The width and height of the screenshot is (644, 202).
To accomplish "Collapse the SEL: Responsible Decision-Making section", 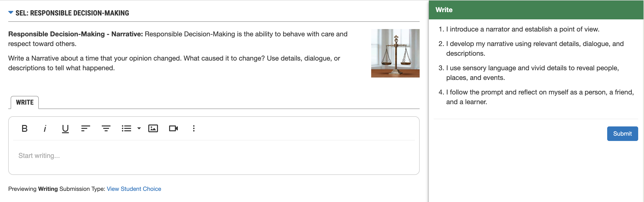I will [x=11, y=12].
